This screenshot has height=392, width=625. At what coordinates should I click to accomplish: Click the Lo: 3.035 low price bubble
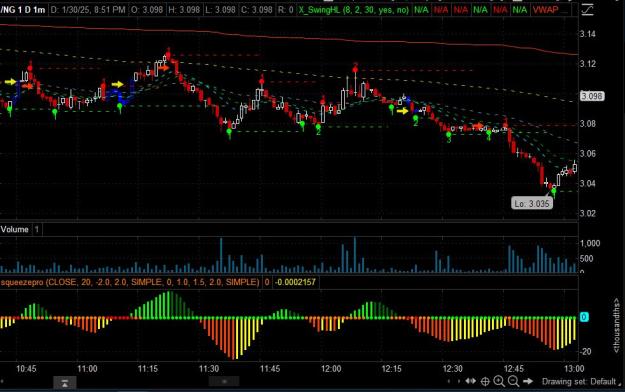click(532, 203)
